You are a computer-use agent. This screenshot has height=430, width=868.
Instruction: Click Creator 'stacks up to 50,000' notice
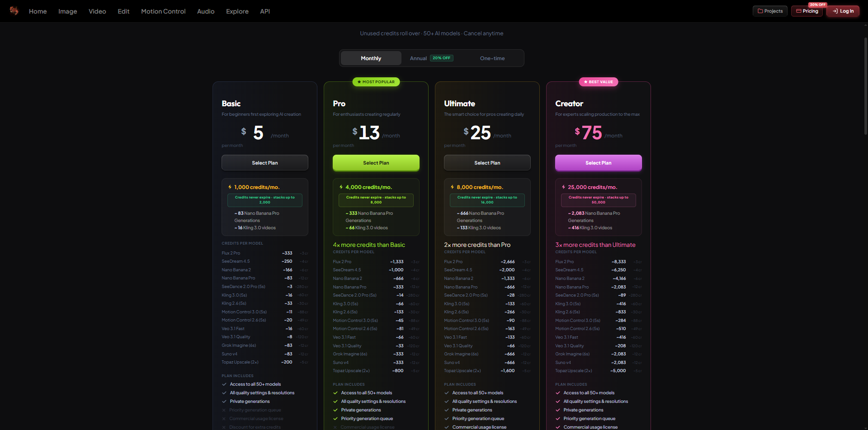599,200
